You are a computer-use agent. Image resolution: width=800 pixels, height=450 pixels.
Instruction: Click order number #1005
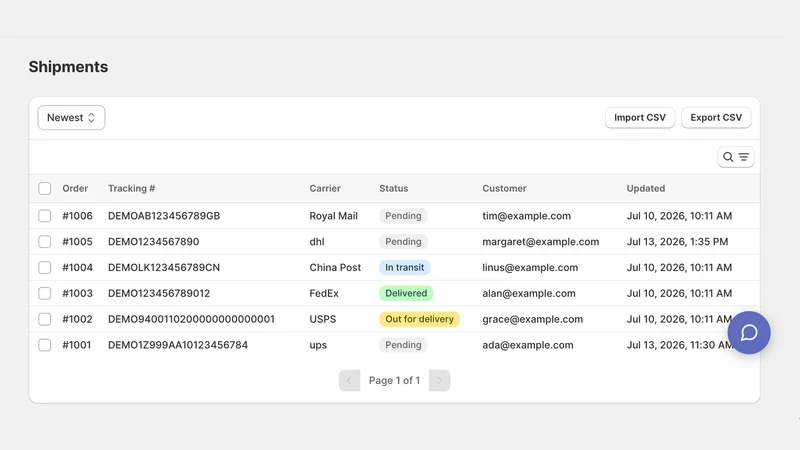[x=78, y=241]
